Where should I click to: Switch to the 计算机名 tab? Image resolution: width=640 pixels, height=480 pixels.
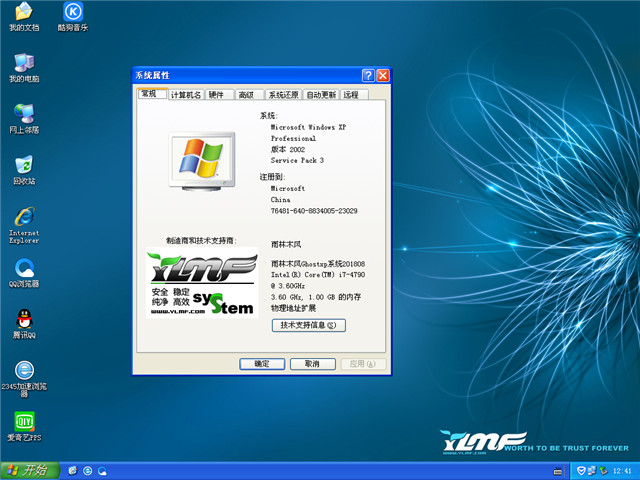186,95
